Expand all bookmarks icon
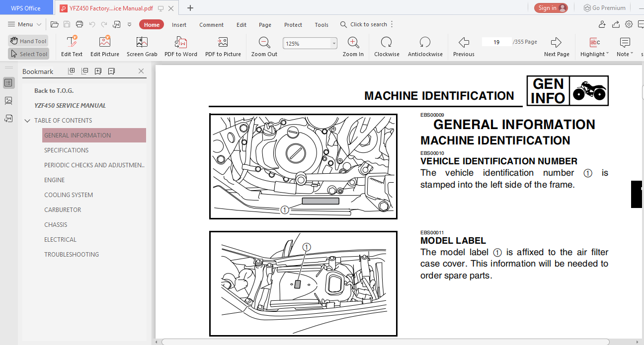 tap(72, 71)
